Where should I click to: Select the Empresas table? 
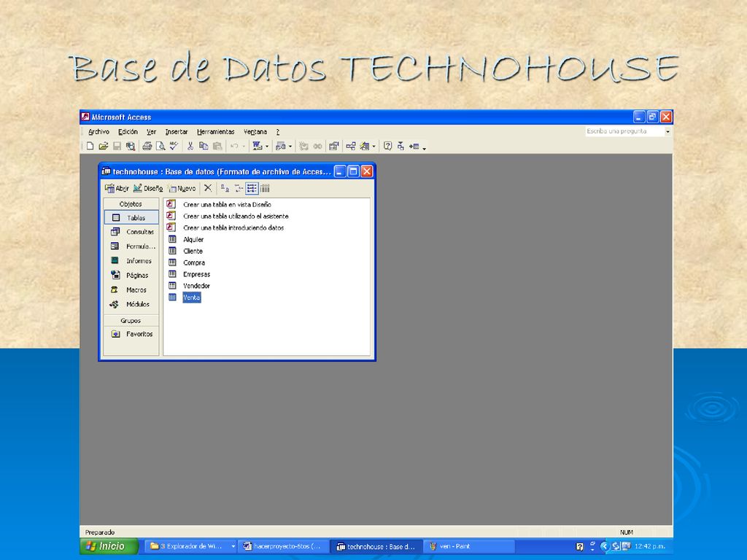[196, 274]
